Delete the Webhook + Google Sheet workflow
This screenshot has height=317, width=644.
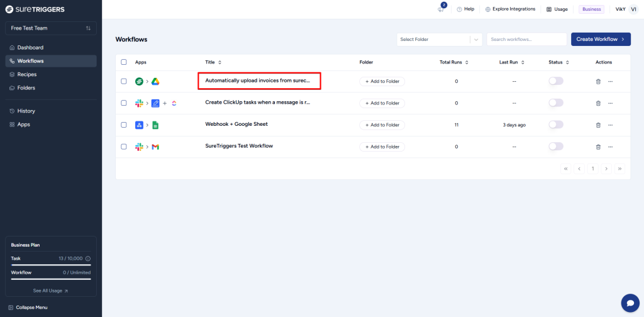597,125
